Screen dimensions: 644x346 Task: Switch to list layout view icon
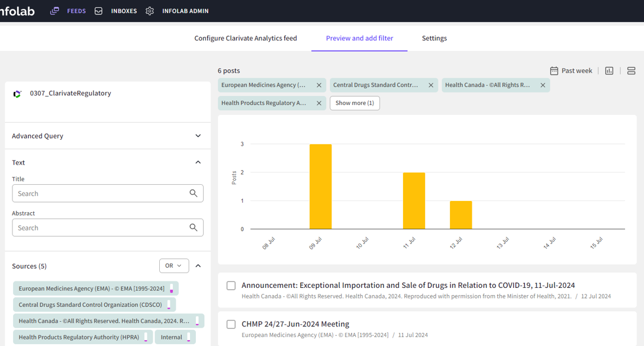tap(631, 71)
